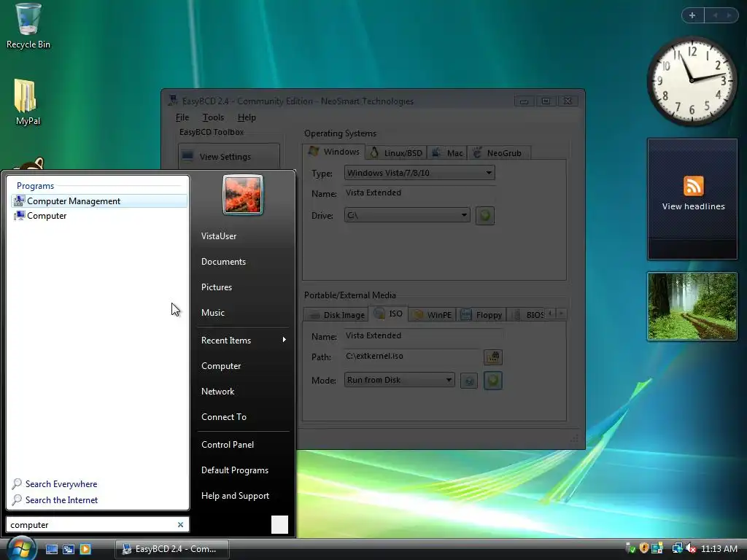Click the sidebar clock gadget
This screenshot has width=747, height=560.
point(692,82)
